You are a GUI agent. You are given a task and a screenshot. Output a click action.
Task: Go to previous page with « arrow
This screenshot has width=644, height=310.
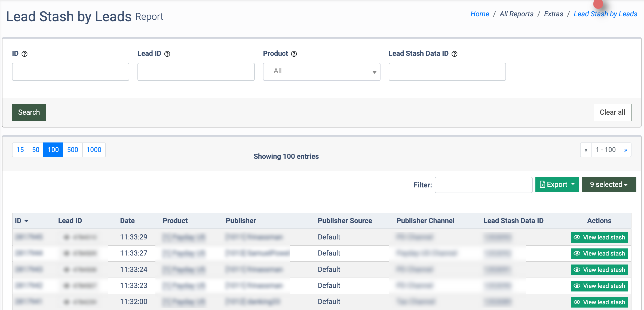click(586, 150)
